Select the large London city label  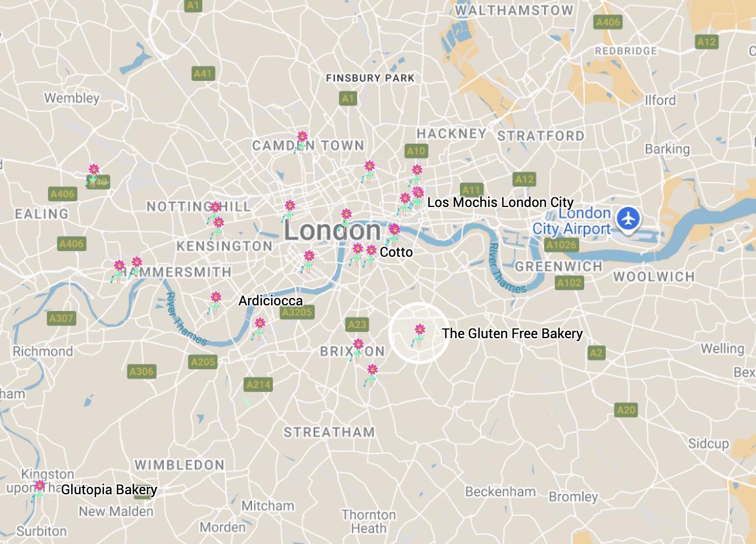click(x=332, y=230)
